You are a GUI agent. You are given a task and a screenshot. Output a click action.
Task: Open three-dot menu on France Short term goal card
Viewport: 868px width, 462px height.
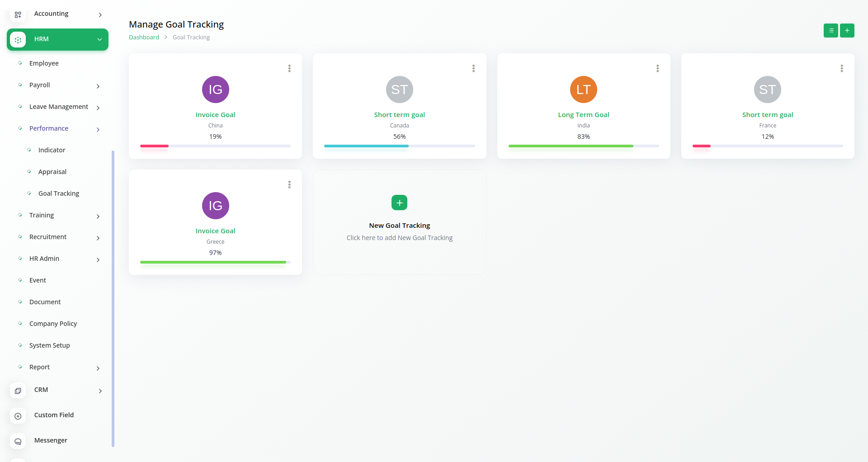click(x=841, y=68)
